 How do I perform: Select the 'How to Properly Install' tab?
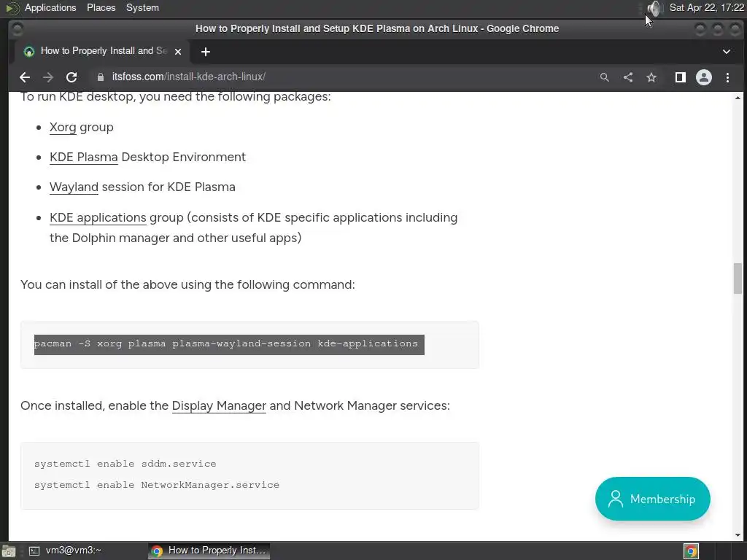102,52
